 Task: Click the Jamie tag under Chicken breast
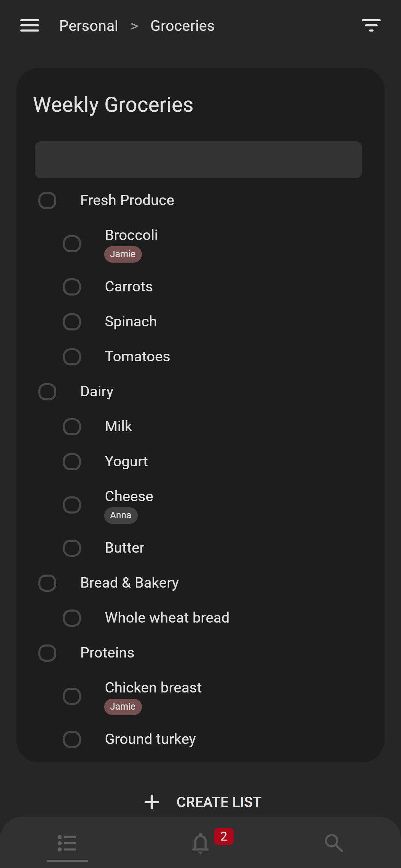click(x=123, y=707)
